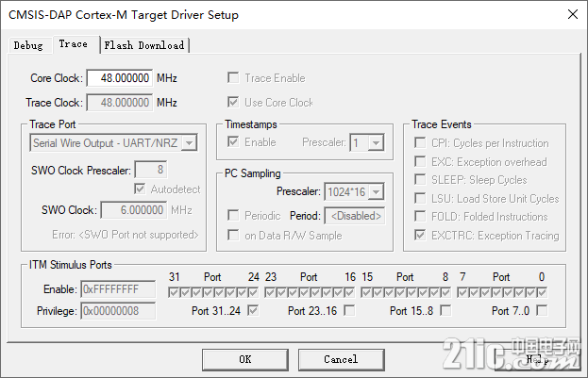
Task: Click the Trace Clock value field
Action: pos(120,102)
